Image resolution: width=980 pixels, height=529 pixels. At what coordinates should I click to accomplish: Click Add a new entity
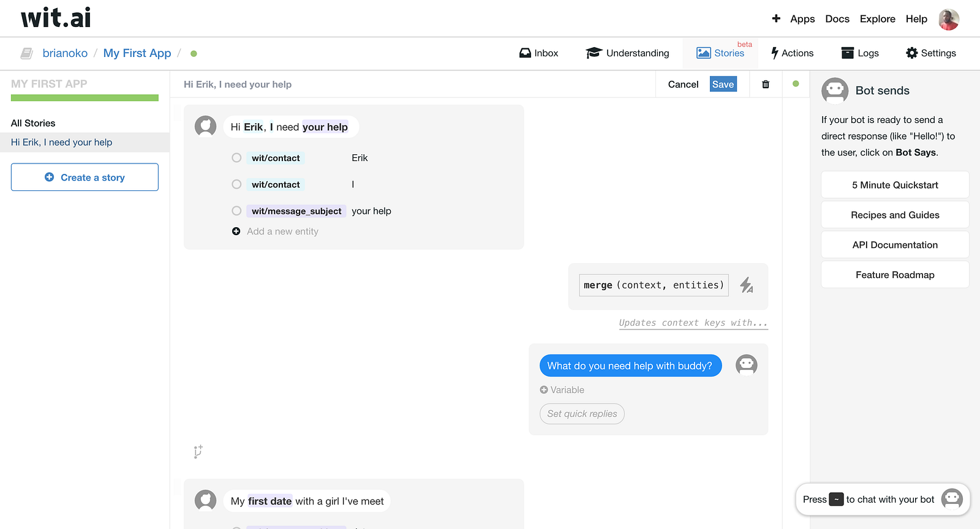[x=282, y=231]
